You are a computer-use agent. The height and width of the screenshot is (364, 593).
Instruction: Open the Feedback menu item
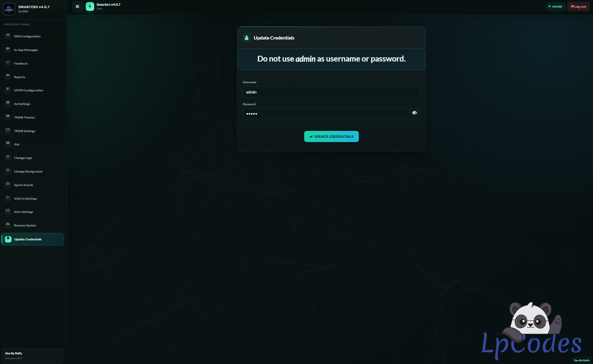33,63
